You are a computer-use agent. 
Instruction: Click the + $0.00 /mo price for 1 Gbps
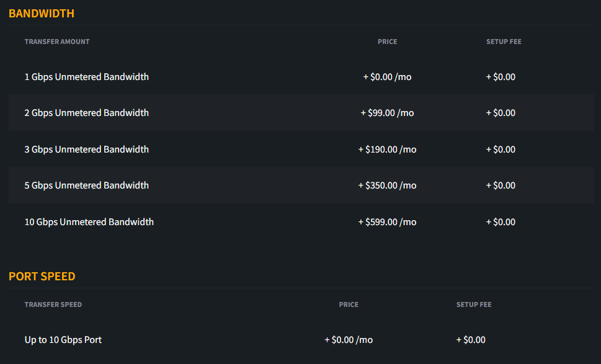coord(387,77)
